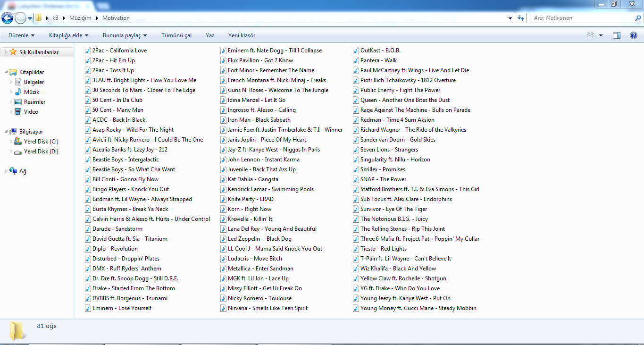
Task: Click the Yaz toolbar button
Action: tap(210, 35)
